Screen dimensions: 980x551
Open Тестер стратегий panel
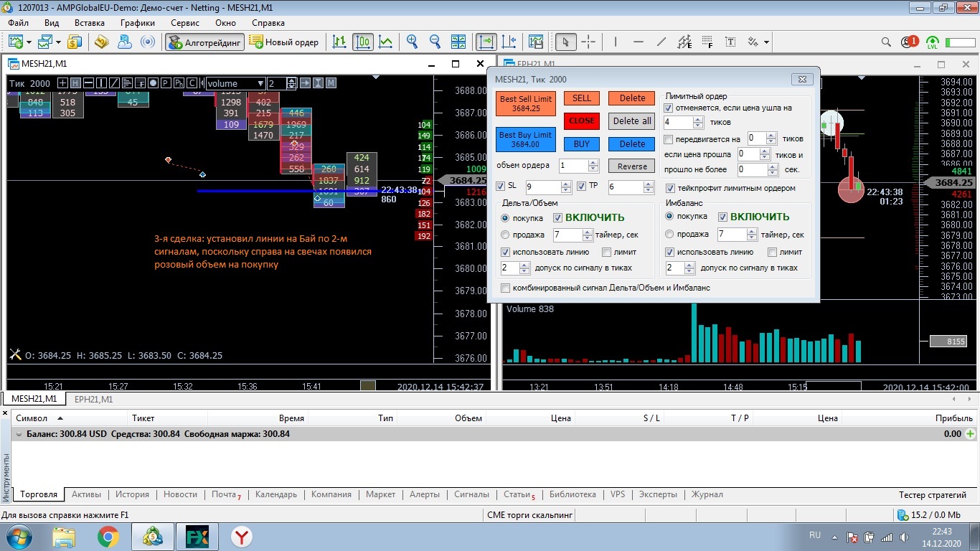[x=933, y=495]
